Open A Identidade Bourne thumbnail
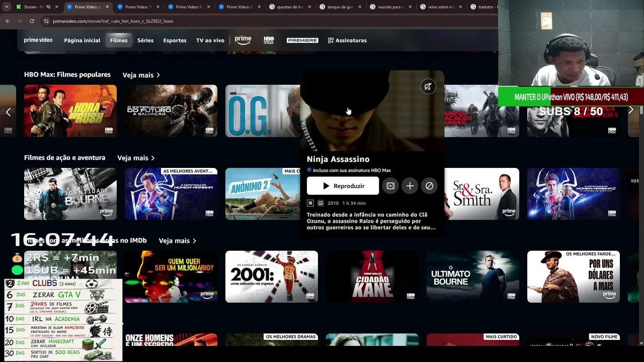The height and width of the screenshot is (362, 644). tap(70, 194)
